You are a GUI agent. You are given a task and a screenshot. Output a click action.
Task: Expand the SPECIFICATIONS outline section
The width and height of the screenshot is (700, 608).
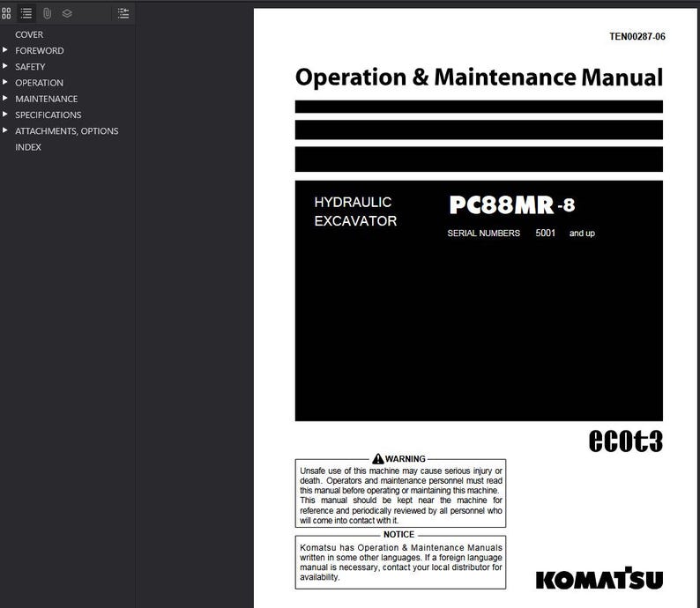(x=5, y=115)
